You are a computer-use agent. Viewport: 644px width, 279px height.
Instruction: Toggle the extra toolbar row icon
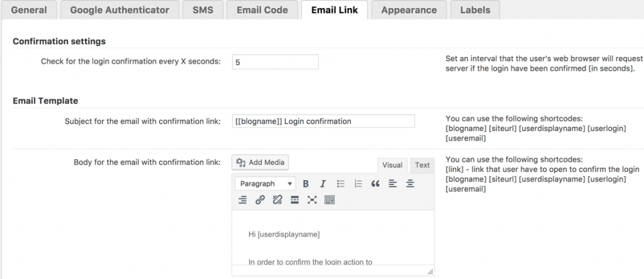click(329, 200)
